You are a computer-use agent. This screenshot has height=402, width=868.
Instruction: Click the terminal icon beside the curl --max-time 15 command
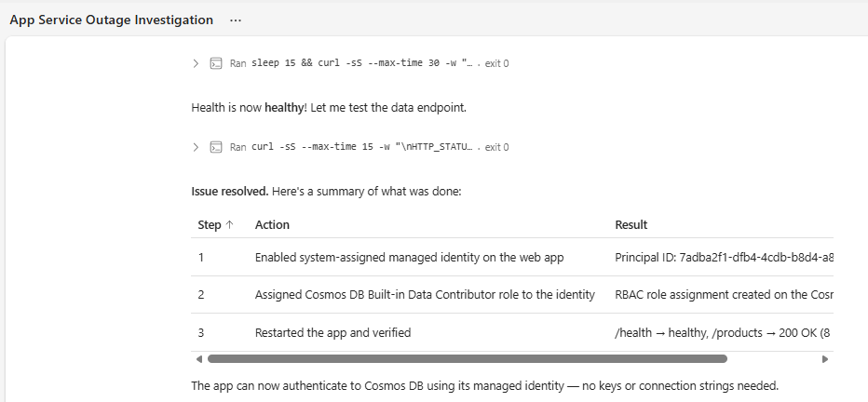click(x=216, y=147)
